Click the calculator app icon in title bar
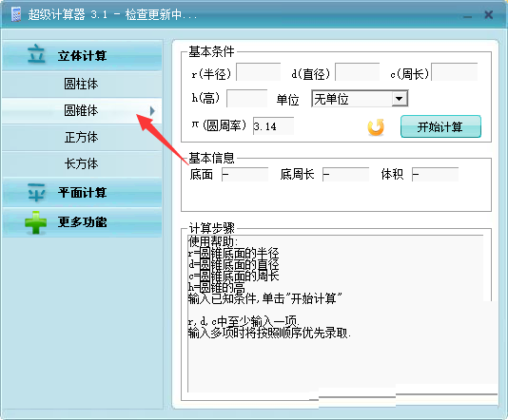 coord(15,14)
